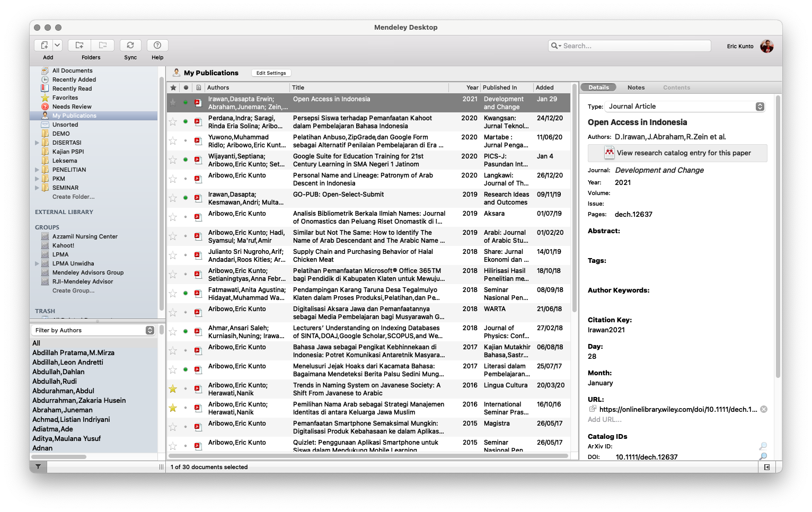This screenshot has height=512, width=812.
Task: Switch to the Details tab
Action: [x=598, y=87]
